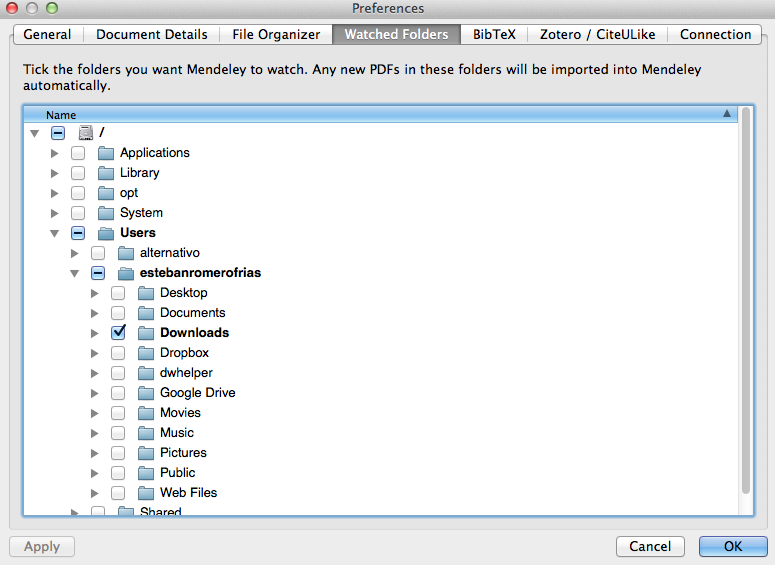Open the Document Details tab
This screenshot has width=775, height=565.
(152, 34)
